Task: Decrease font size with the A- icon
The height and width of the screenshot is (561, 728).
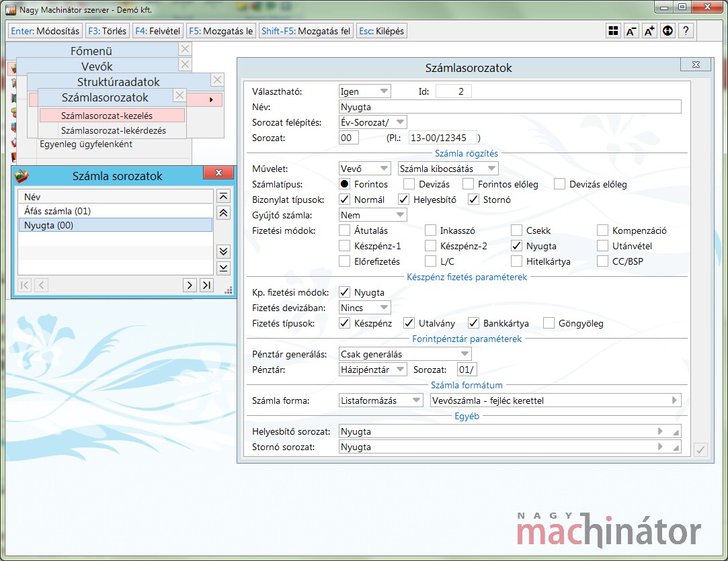Action: [x=631, y=31]
